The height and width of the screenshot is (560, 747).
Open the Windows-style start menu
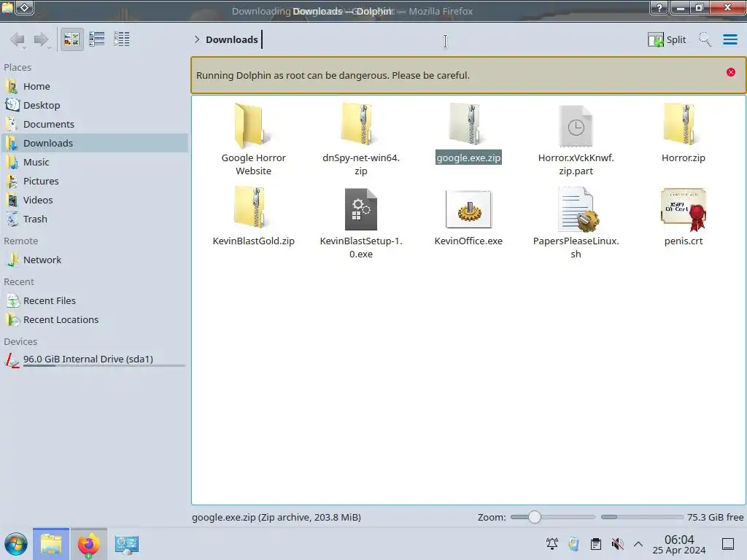coord(16,544)
